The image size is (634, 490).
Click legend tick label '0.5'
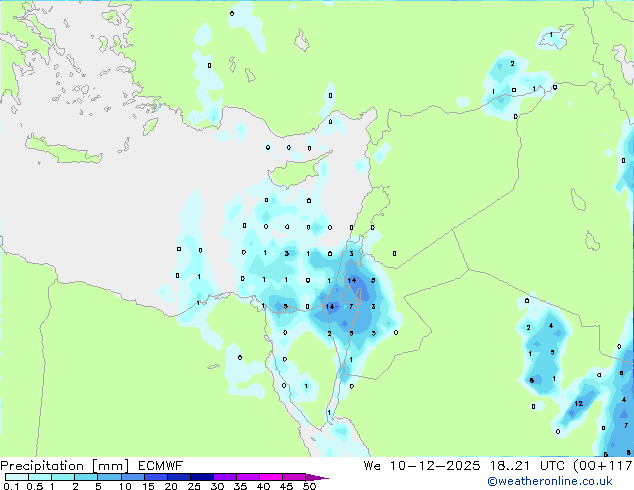tap(34, 486)
